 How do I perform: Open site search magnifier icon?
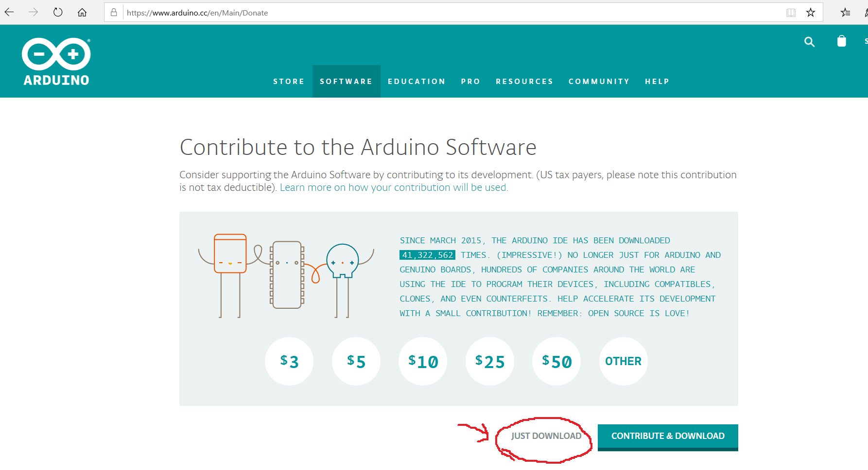click(809, 42)
